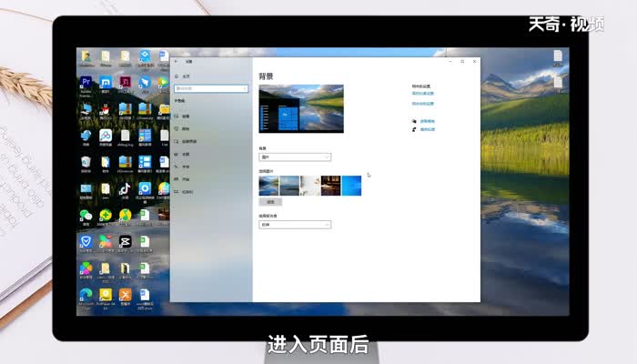
Task: Choose the second lake landscape thumbnail
Action: 289,186
